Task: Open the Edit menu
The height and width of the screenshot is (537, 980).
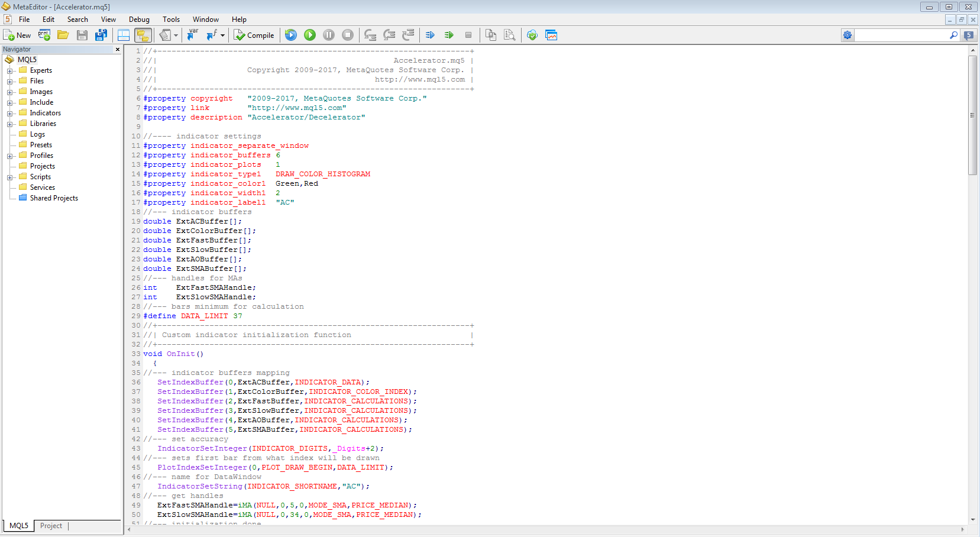Action: pos(48,20)
